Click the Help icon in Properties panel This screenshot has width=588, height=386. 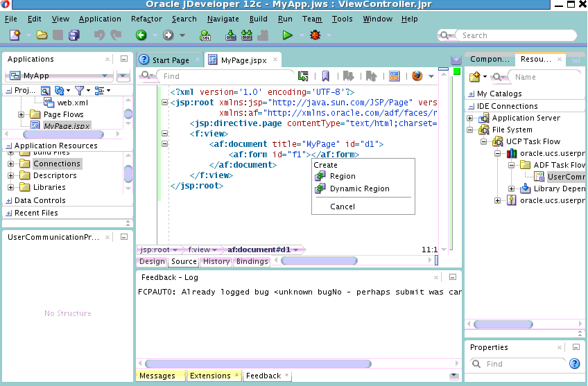[x=574, y=364]
